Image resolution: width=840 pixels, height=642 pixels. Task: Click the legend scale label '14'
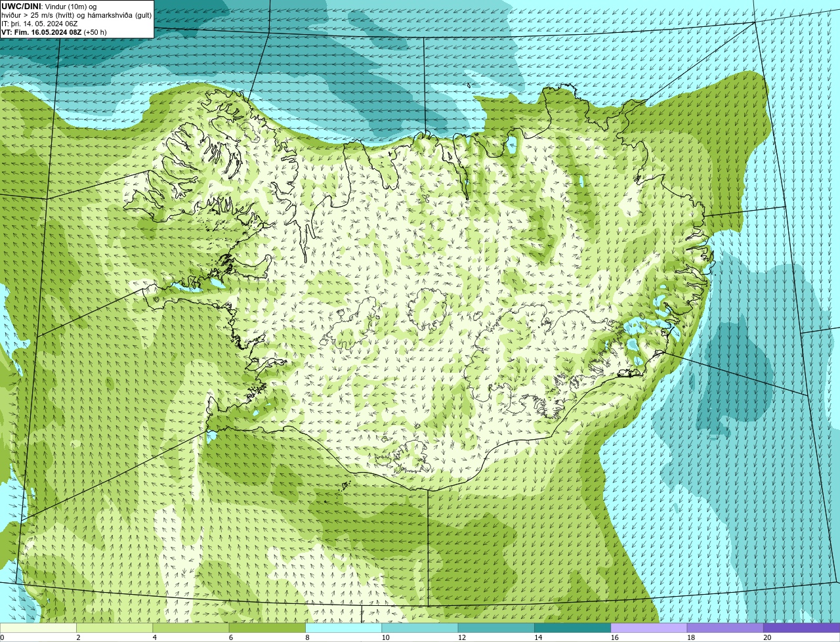[x=538, y=637]
